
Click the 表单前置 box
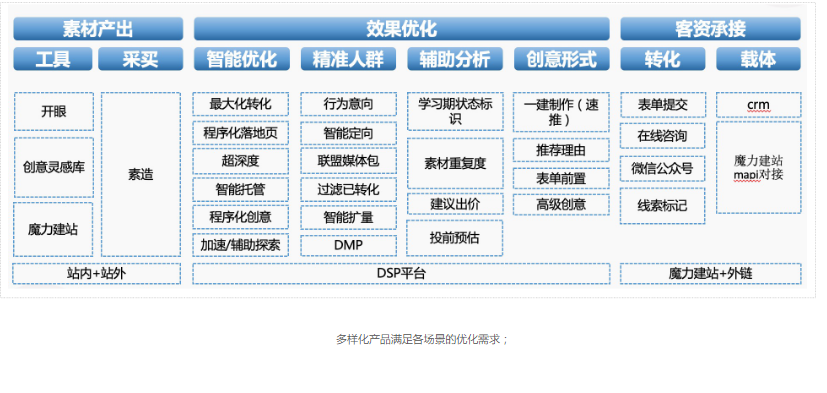point(561,178)
